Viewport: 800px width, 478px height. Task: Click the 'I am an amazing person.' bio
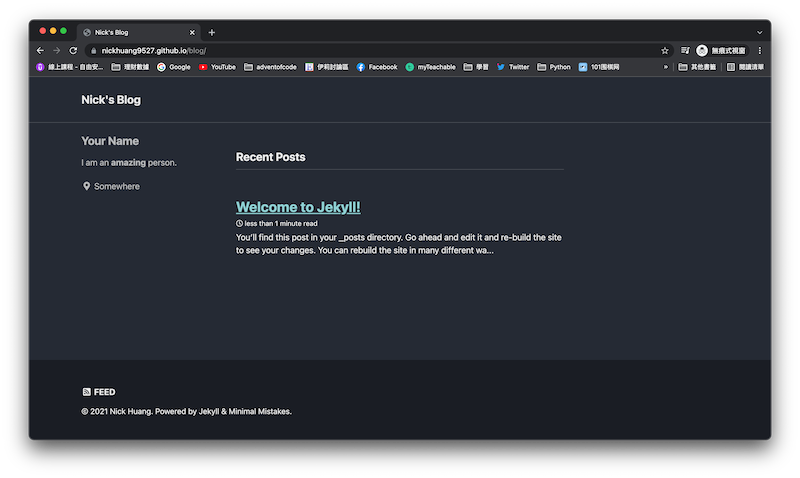pyautogui.click(x=129, y=163)
